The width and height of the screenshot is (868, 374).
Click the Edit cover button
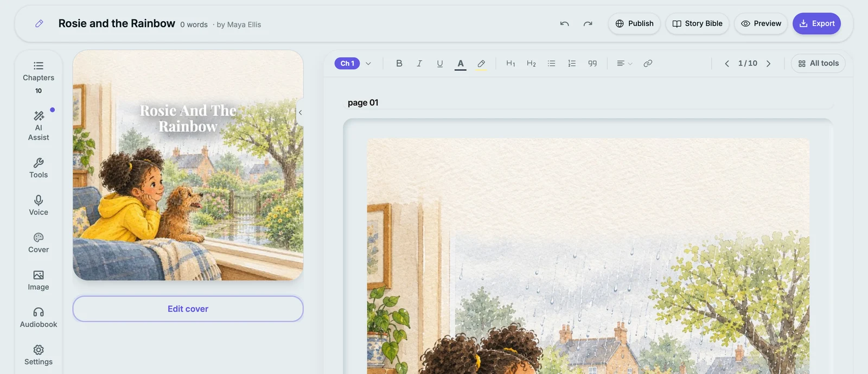tap(188, 309)
